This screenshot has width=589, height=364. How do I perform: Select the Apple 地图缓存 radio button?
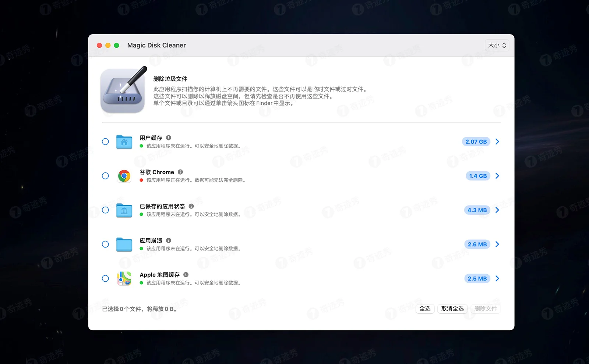pyautogui.click(x=105, y=278)
